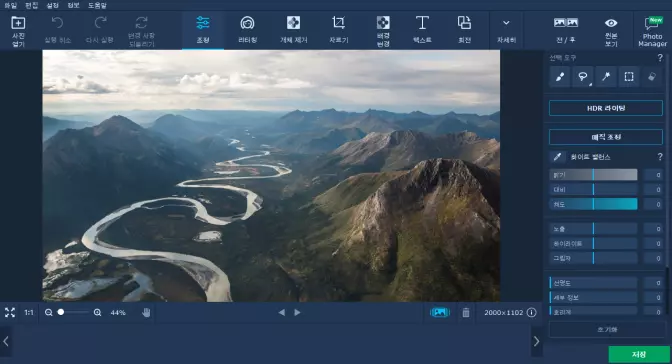Toggle the filmstrip thumbnail panel icon
Image resolution: width=672 pixels, height=364 pixels.
click(440, 313)
